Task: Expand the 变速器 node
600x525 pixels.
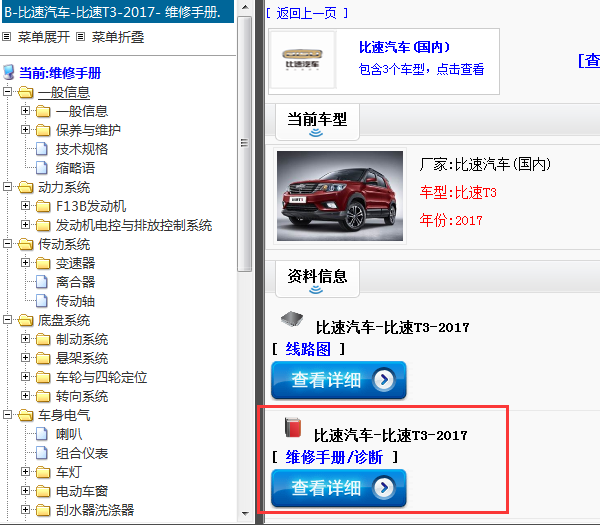Action: pos(25,263)
